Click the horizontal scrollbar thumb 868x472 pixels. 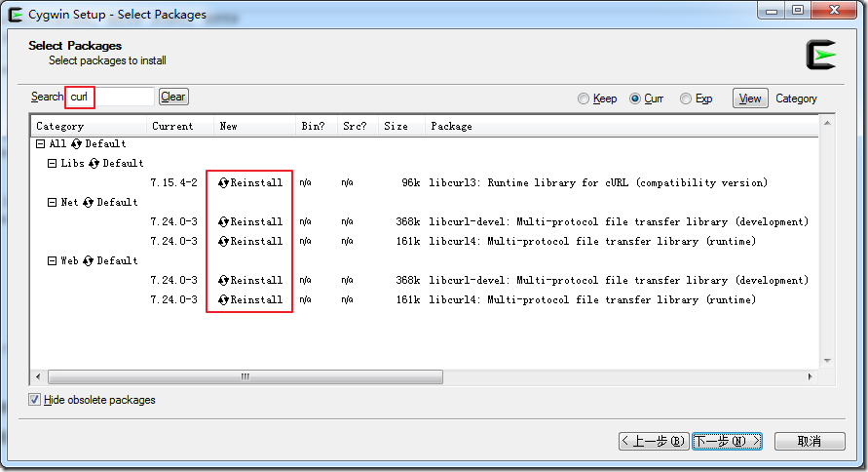(245, 376)
